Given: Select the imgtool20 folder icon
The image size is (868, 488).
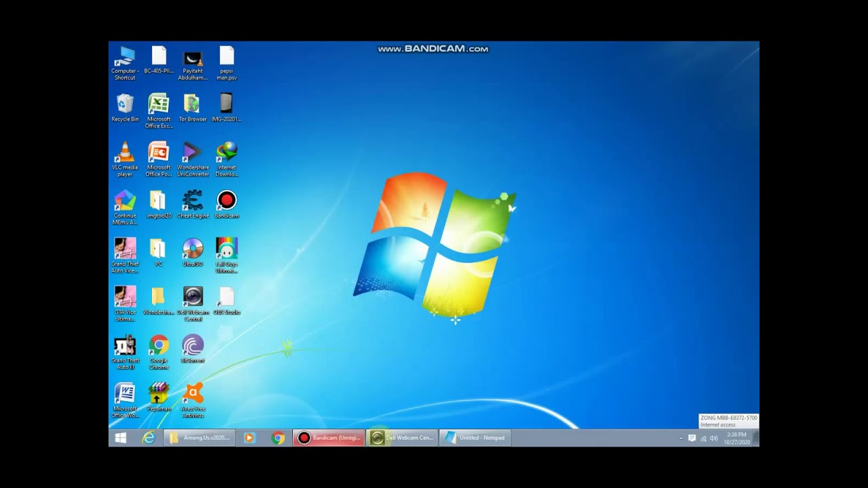Looking at the screenshot, I should 159,205.
